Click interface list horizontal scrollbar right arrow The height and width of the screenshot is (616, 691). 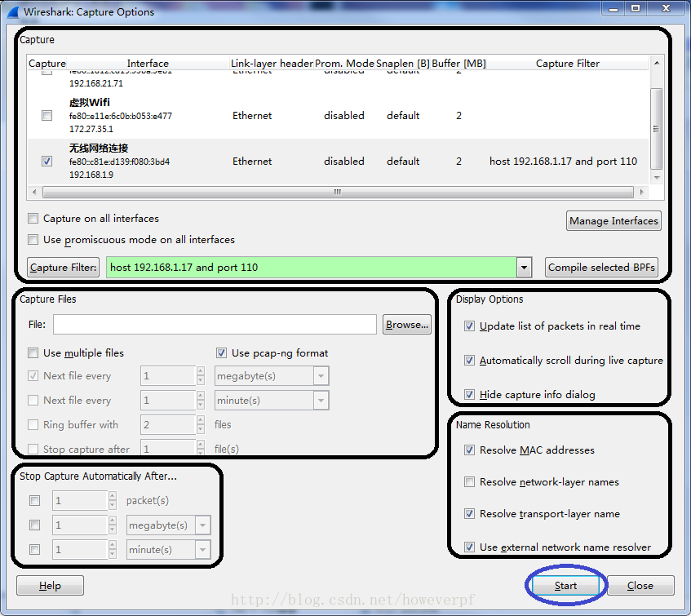tap(641, 192)
